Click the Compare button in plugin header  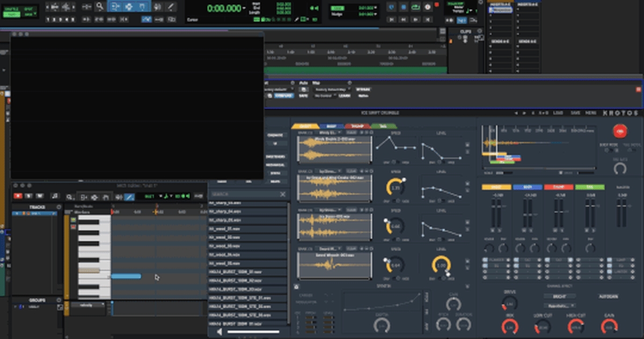pos(284,95)
